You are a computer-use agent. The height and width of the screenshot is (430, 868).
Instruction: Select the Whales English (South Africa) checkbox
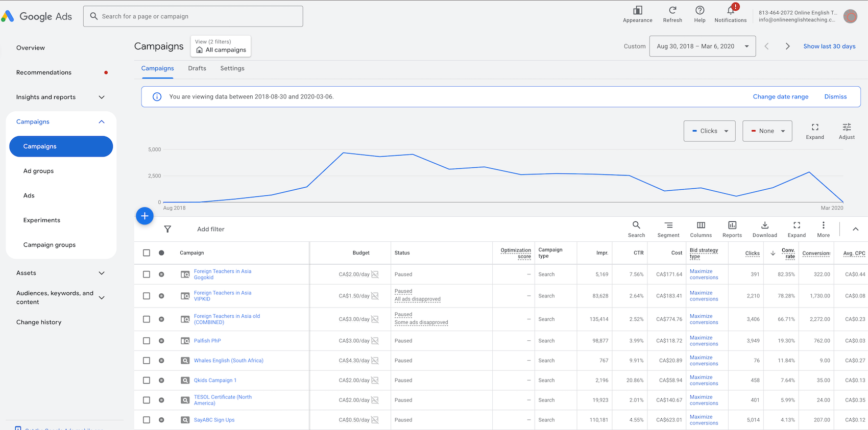147,361
